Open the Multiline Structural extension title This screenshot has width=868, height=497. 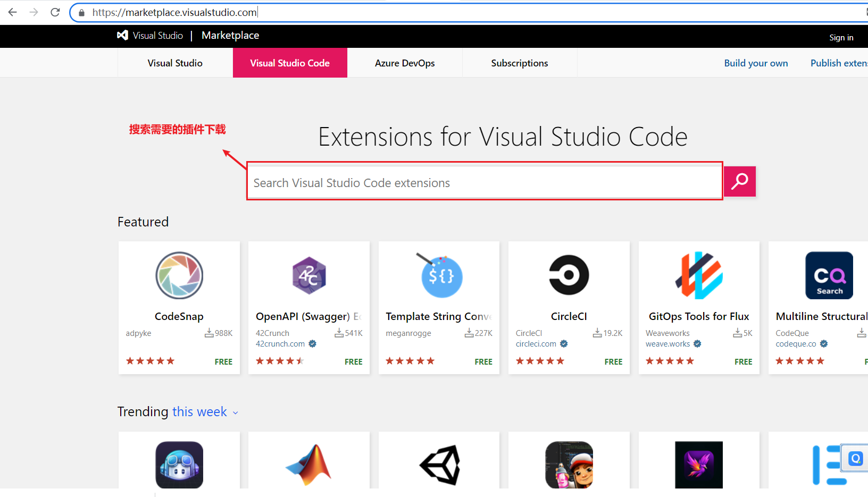pos(822,316)
